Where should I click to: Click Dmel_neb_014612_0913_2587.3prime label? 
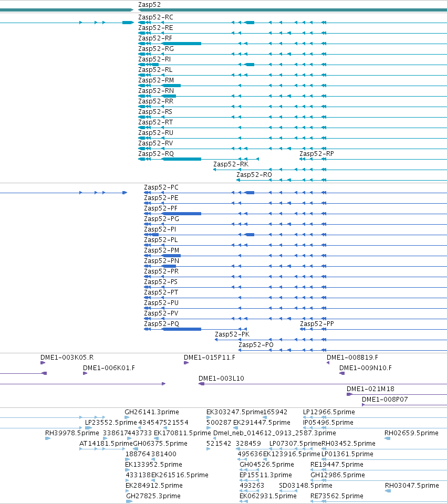(x=275, y=433)
